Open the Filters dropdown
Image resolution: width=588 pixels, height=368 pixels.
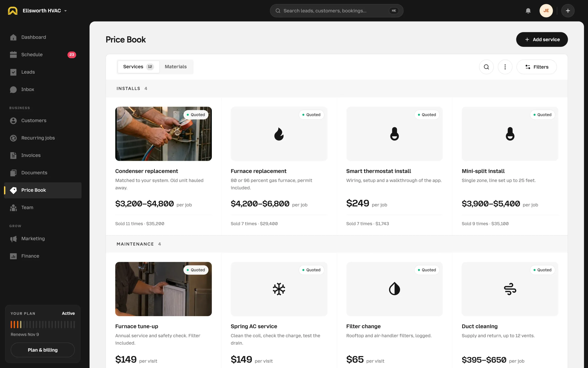coord(536,67)
